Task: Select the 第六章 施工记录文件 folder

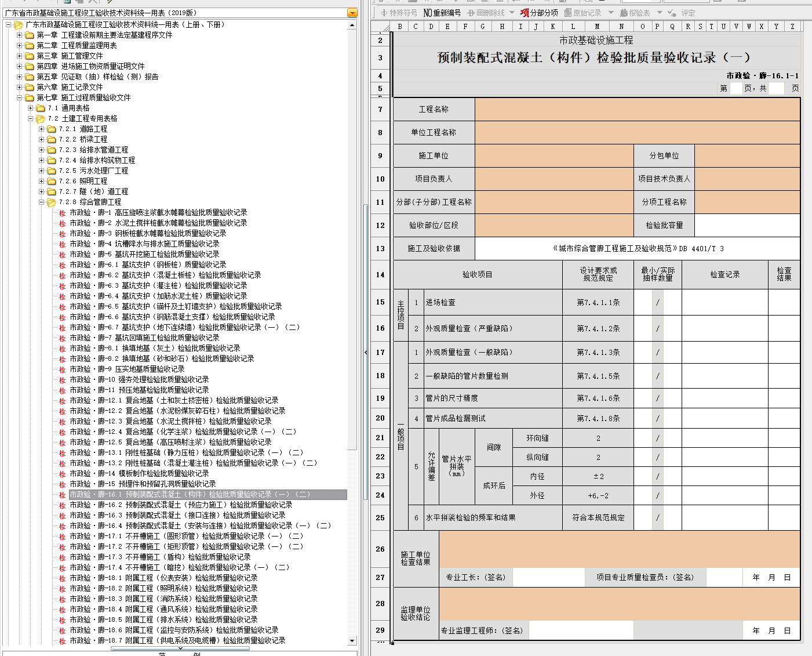Action: [70, 87]
